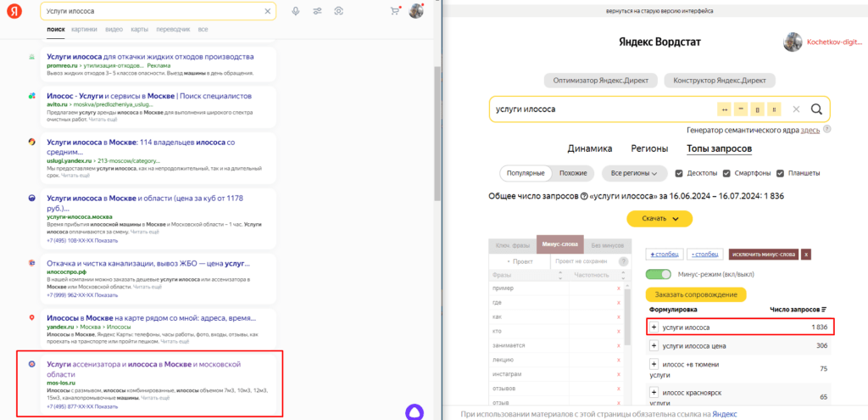Open Yandex search settings sliders icon
The image size is (868, 420).
coord(317,11)
